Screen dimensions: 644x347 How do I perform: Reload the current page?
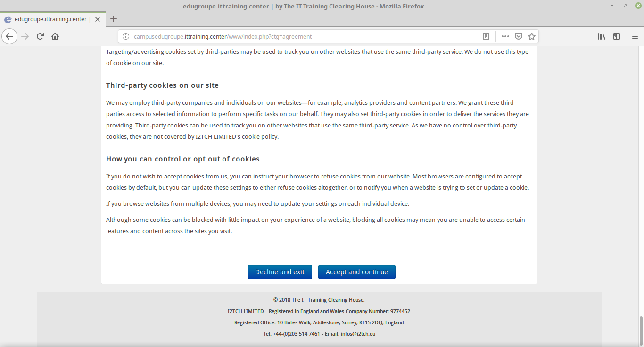click(40, 36)
